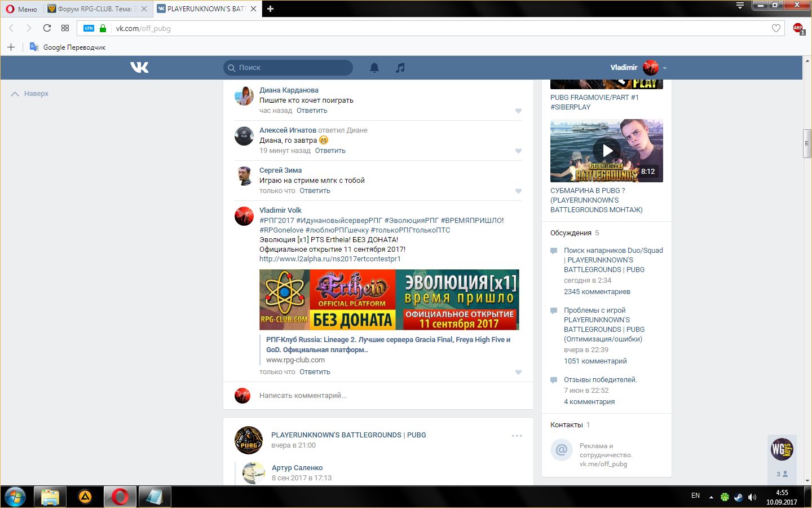This screenshot has width=812, height=508.
Task: Open the Opera Меню button
Action: [x=21, y=9]
